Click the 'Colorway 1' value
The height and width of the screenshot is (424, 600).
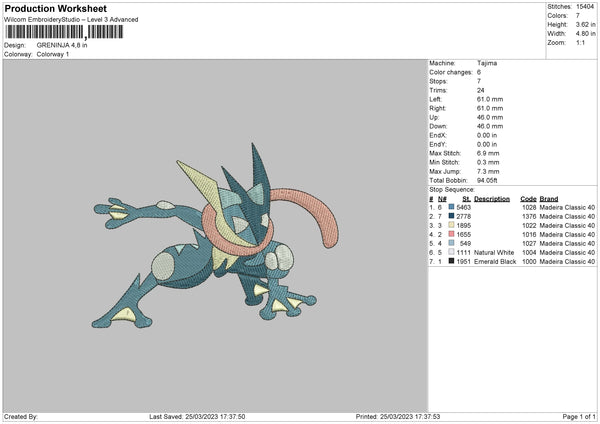(53, 54)
